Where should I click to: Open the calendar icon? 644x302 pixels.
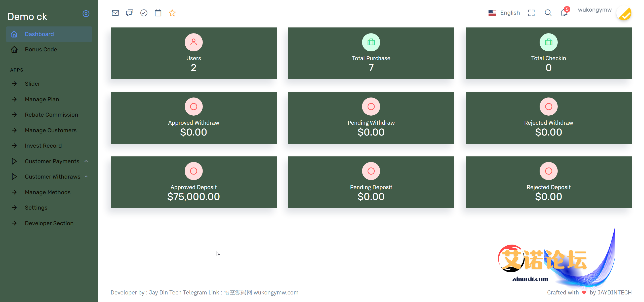pos(158,13)
